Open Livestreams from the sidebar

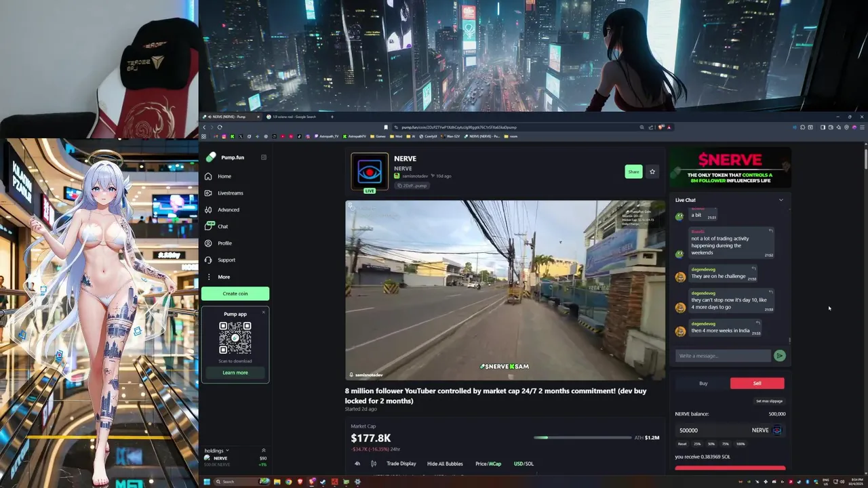coord(230,193)
